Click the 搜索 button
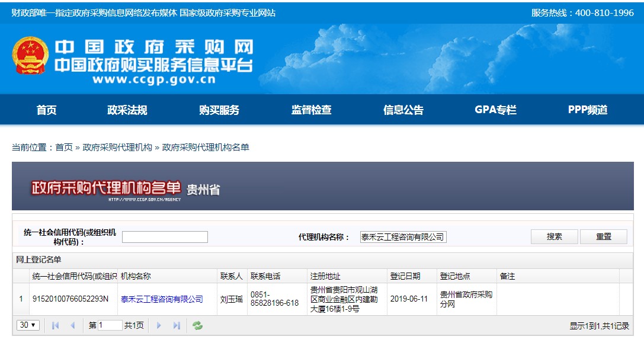644x346 pixels. coord(555,237)
